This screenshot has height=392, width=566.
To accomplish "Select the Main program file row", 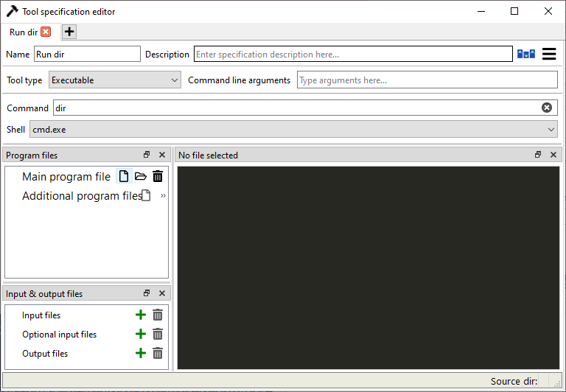I will click(66, 177).
